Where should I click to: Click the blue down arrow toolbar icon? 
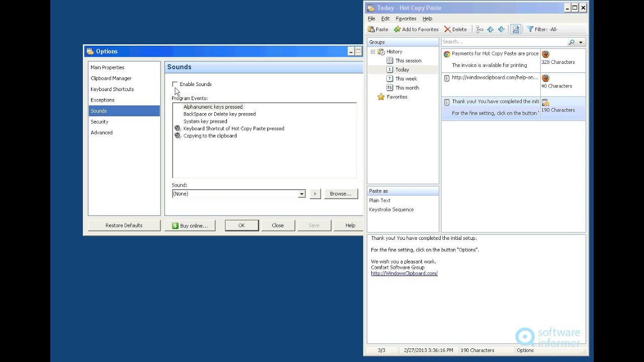click(501, 29)
